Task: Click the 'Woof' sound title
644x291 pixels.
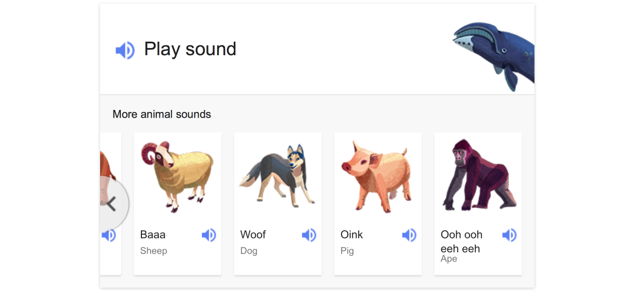Action: coord(253,235)
